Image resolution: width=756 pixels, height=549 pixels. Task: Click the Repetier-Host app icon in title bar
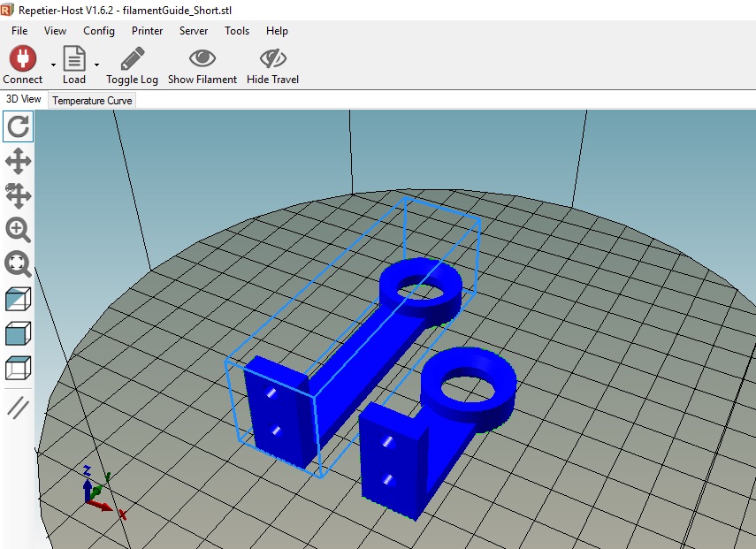(x=7, y=9)
